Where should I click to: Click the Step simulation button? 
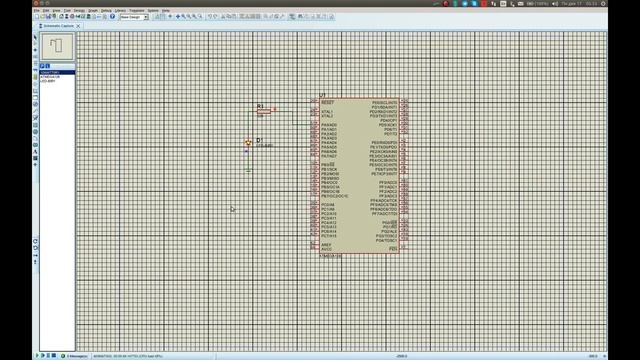click(x=42, y=356)
